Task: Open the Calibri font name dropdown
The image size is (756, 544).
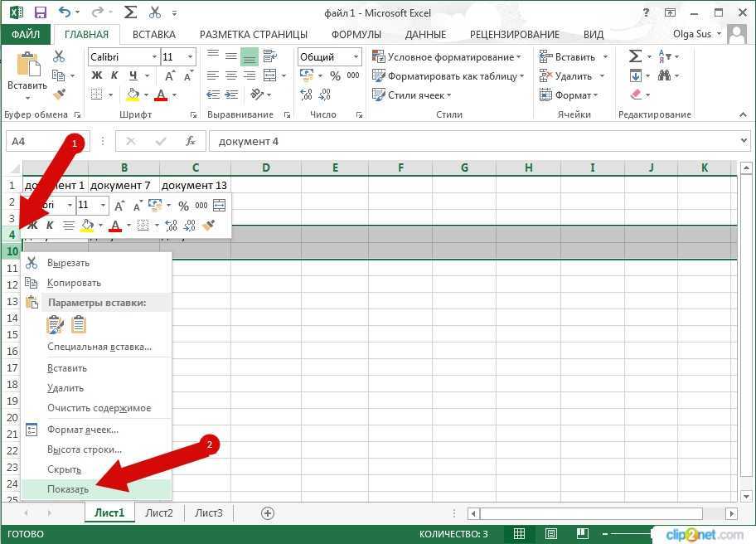Action: pos(154,57)
